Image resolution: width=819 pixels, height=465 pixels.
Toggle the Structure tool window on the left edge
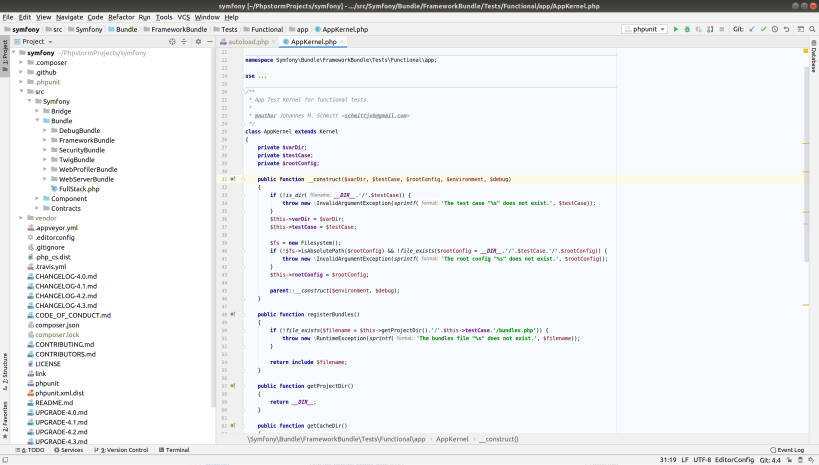click(x=5, y=370)
